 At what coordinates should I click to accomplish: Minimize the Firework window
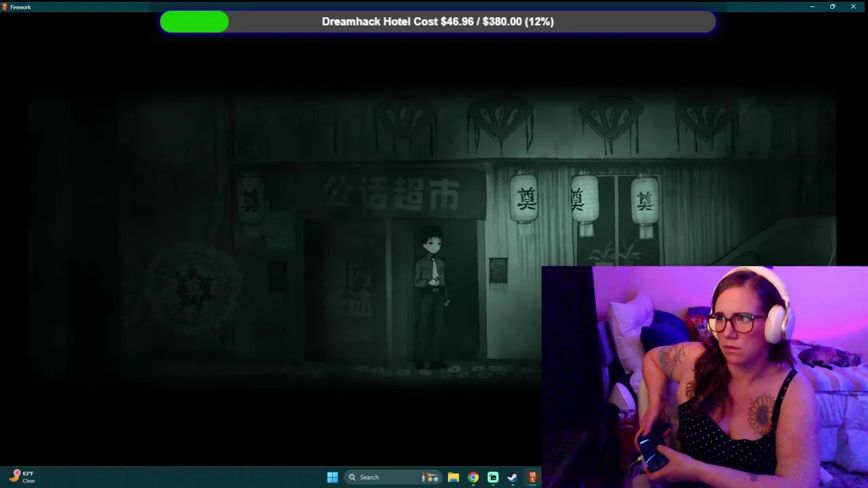[812, 7]
